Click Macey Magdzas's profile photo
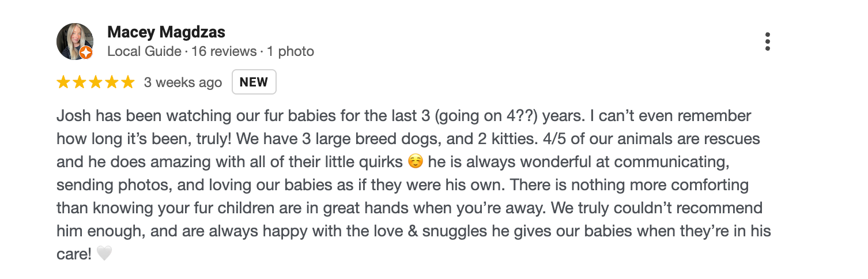Viewport: 868px width, 279px height. tap(75, 42)
